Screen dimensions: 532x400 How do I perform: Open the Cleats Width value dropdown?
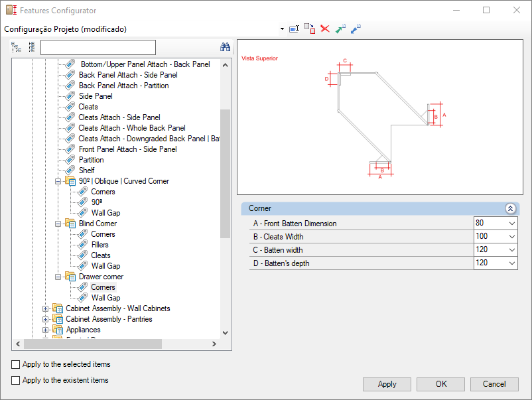(511, 237)
